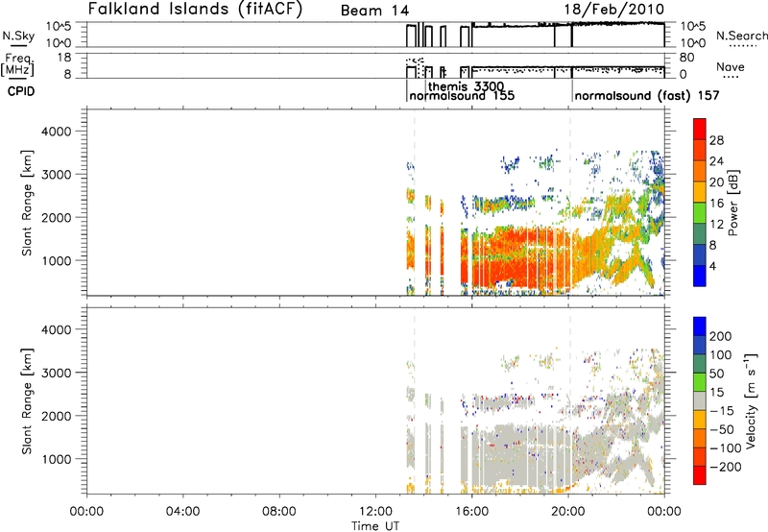Click the '4' power colorbar tick value

pos(712,266)
